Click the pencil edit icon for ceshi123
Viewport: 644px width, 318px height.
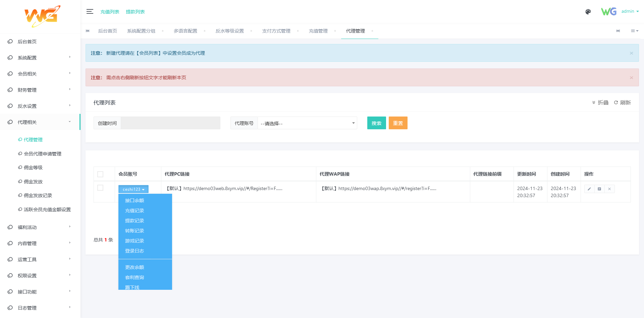click(589, 189)
